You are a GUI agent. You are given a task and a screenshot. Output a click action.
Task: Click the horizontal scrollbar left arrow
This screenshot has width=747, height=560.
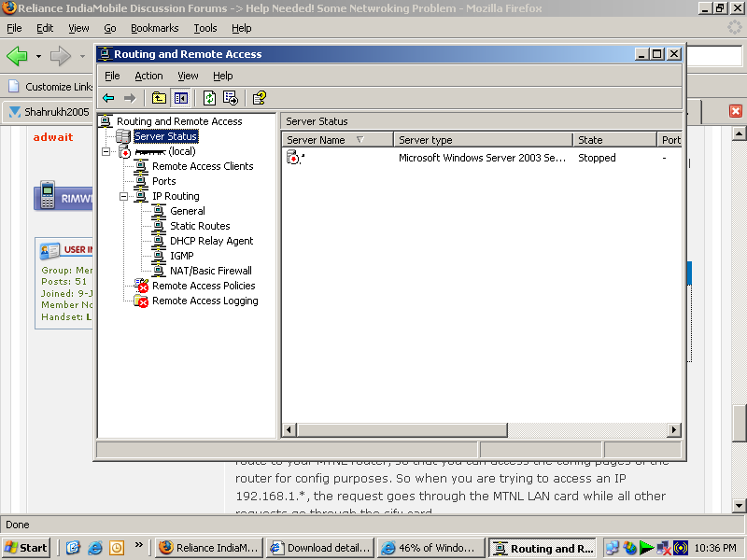tap(289, 430)
